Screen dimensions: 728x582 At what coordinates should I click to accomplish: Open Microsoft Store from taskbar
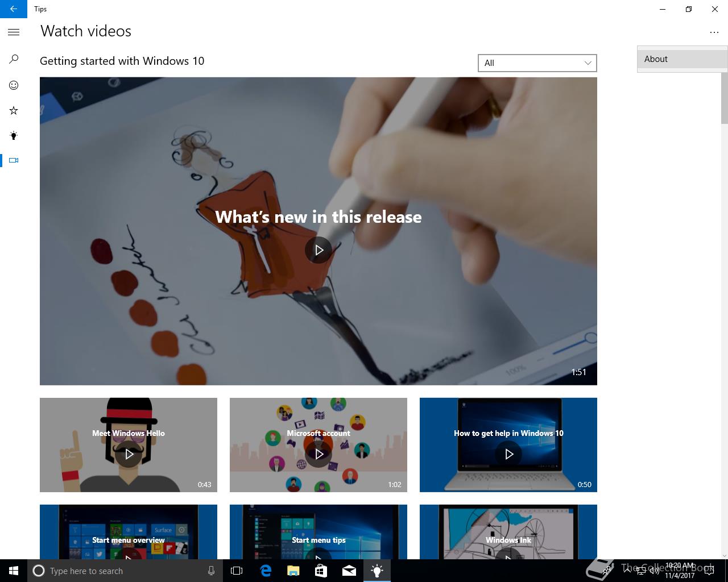tap(321, 571)
